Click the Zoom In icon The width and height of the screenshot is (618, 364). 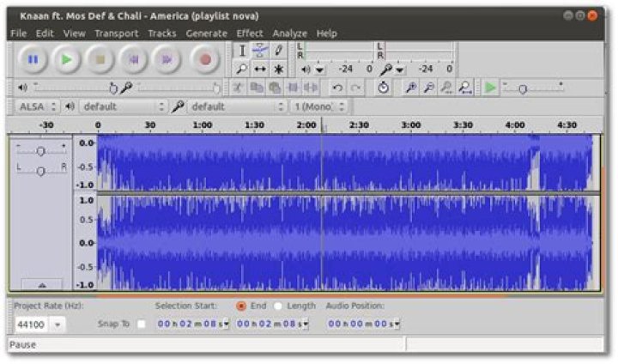tap(410, 88)
